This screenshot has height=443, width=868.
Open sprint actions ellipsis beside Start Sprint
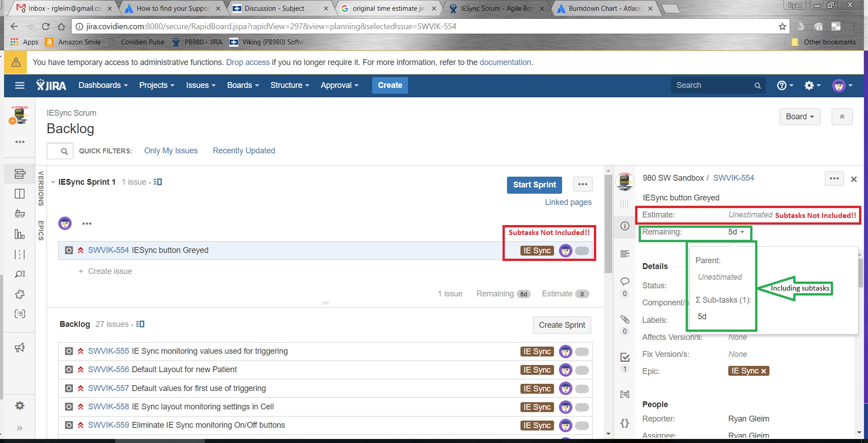pos(583,184)
